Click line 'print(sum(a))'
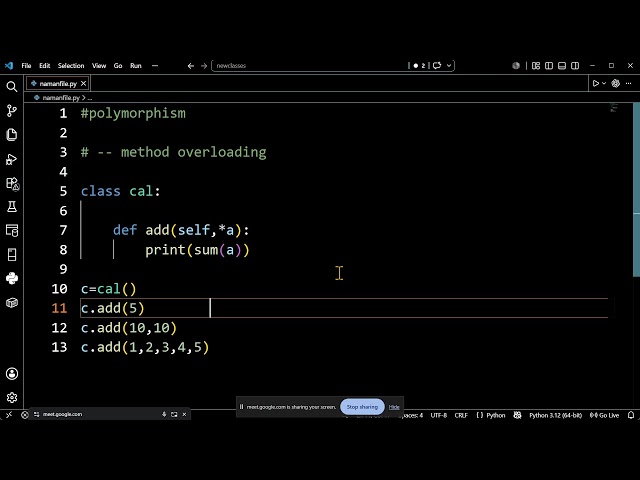Screen dimensions: 640x480 [x=197, y=250]
